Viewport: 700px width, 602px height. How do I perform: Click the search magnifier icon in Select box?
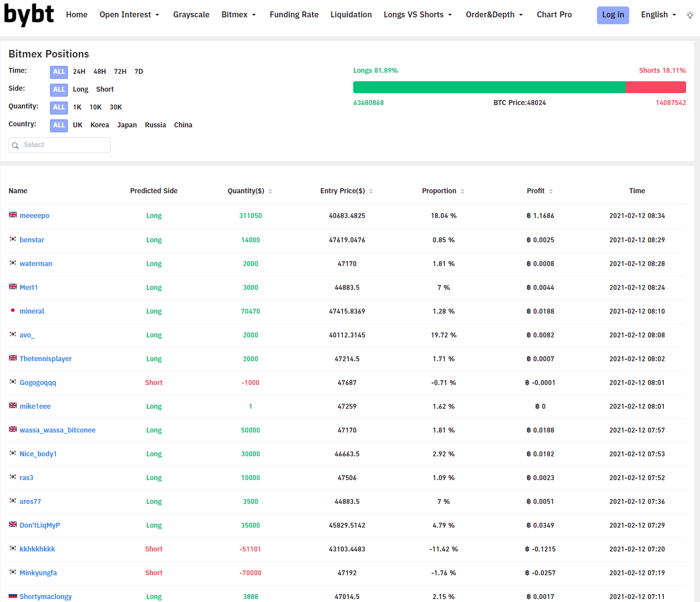(x=15, y=145)
